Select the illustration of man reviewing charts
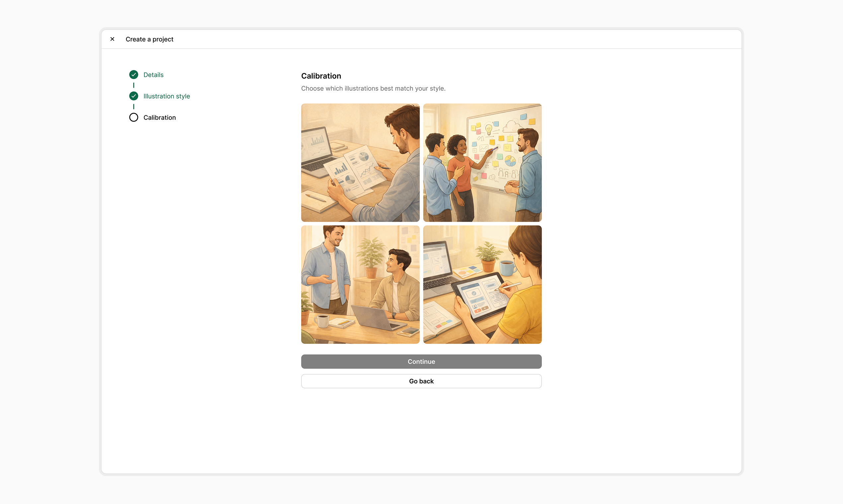This screenshot has width=843, height=504. (360, 162)
